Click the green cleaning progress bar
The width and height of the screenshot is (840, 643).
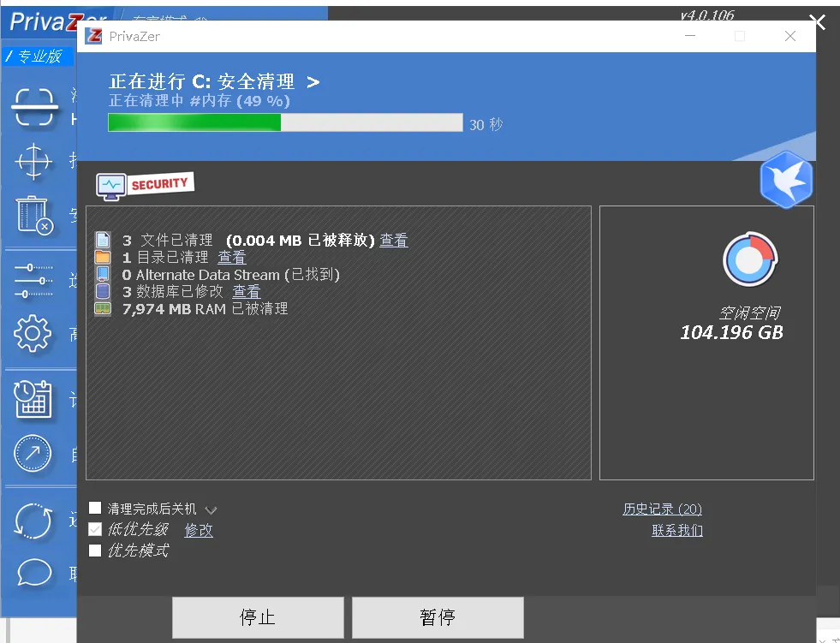tap(285, 122)
